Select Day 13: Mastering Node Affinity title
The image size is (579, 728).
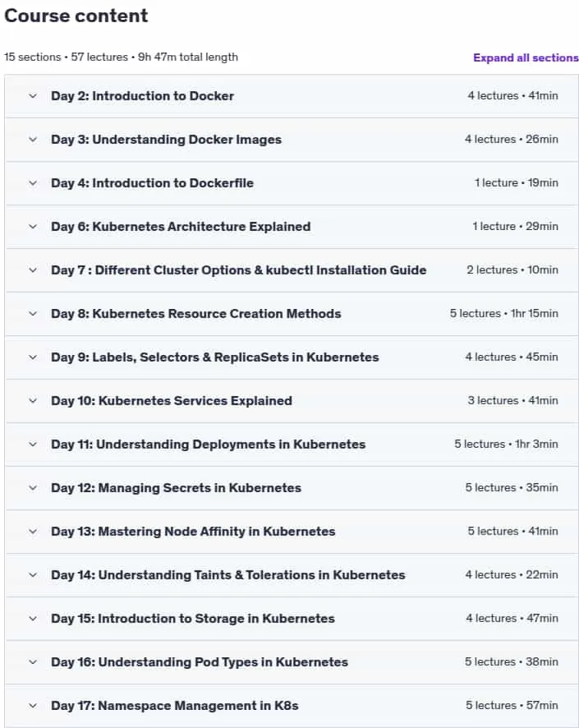[193, 531]
